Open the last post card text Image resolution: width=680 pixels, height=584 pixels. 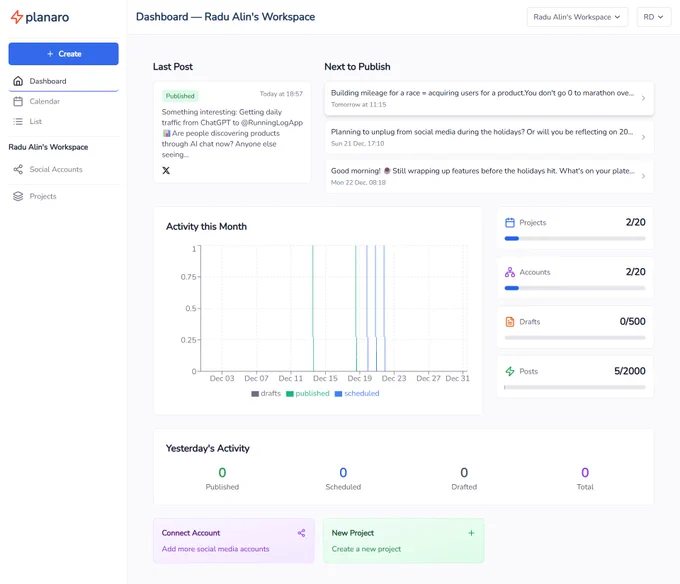point(232,133)
